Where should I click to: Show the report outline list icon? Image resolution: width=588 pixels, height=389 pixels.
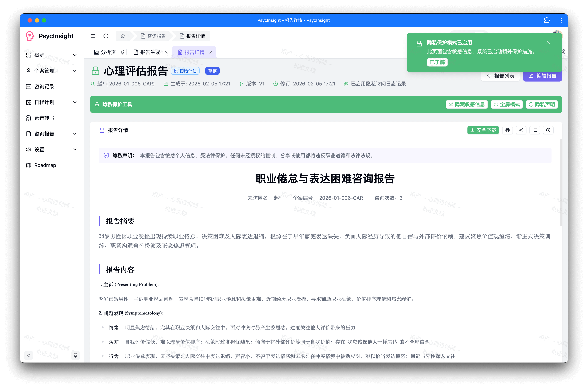pyautogui.click(x=535, y=130)
